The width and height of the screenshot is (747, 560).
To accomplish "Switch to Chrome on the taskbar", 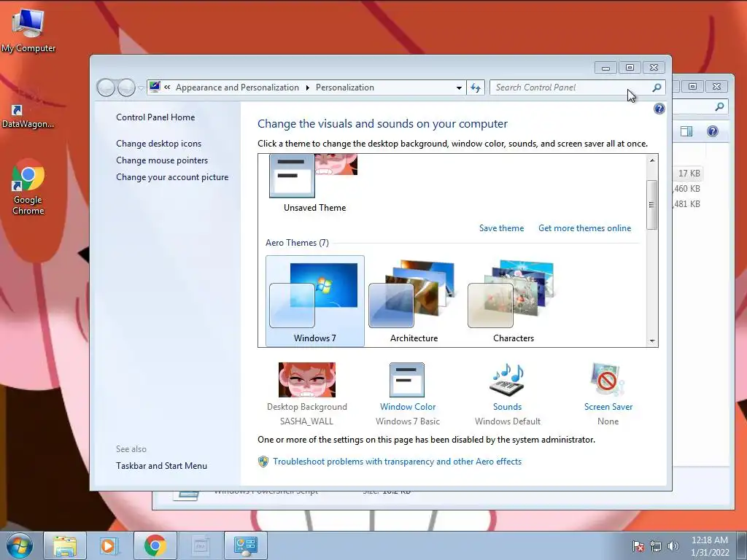I will click(x=155, y=545).
